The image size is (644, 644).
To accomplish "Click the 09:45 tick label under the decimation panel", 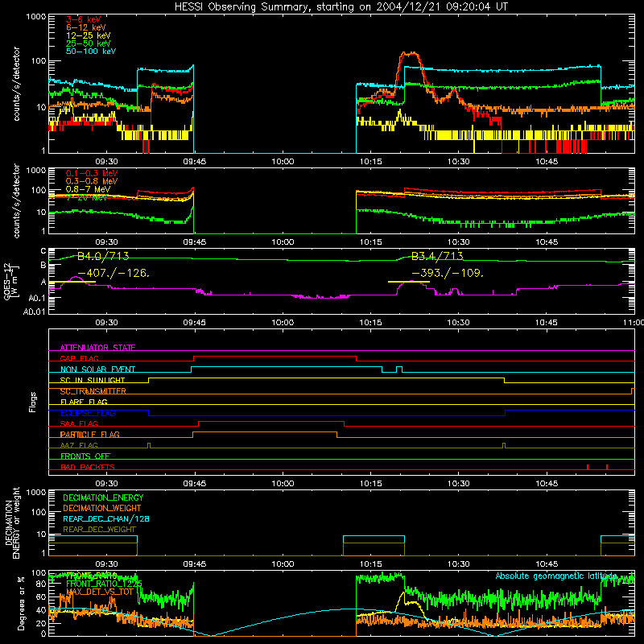I will (194, 564).
